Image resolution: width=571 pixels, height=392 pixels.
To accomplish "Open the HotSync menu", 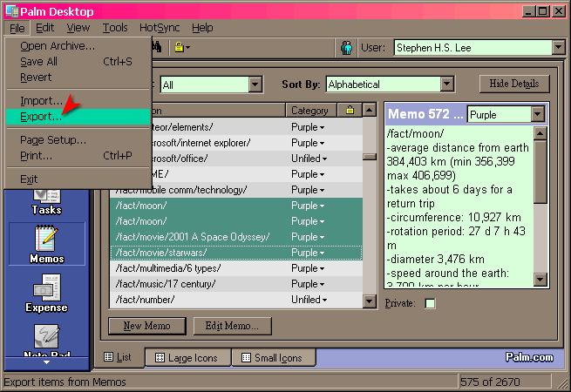I will pos(160,28).
